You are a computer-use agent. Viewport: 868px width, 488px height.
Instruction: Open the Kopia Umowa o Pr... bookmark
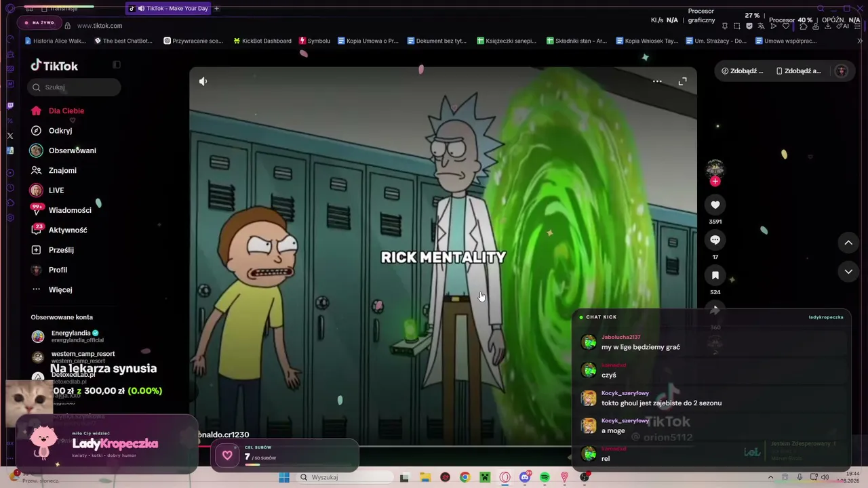coord(368,41)
